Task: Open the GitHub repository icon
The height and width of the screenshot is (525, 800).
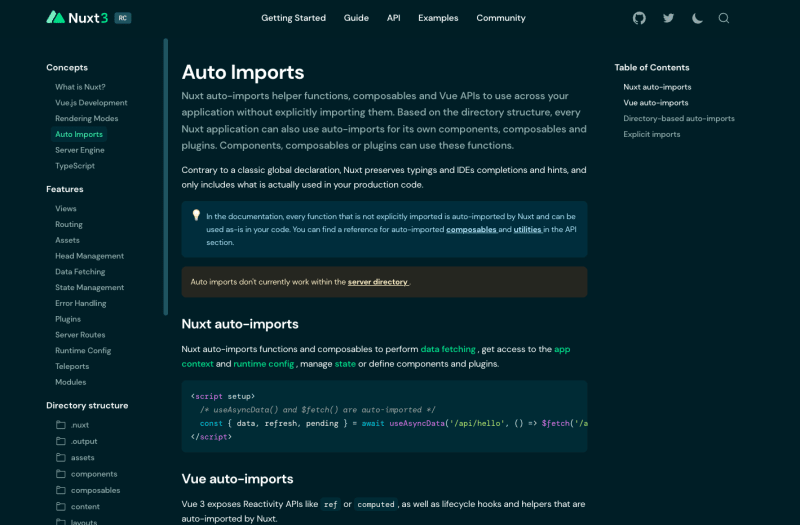Action: pyautogui.click(x=639, y=18)
